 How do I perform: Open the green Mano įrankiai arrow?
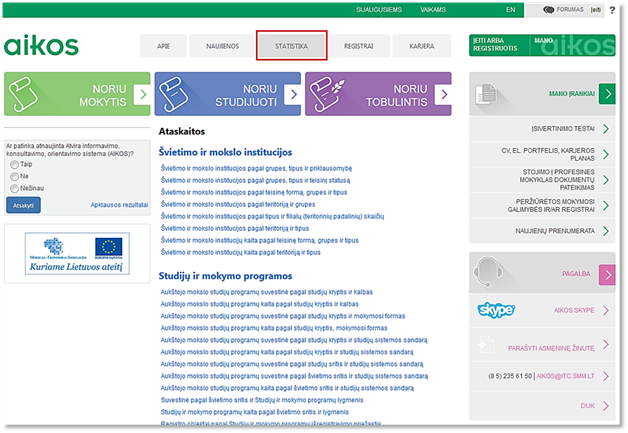coord(607,94)
